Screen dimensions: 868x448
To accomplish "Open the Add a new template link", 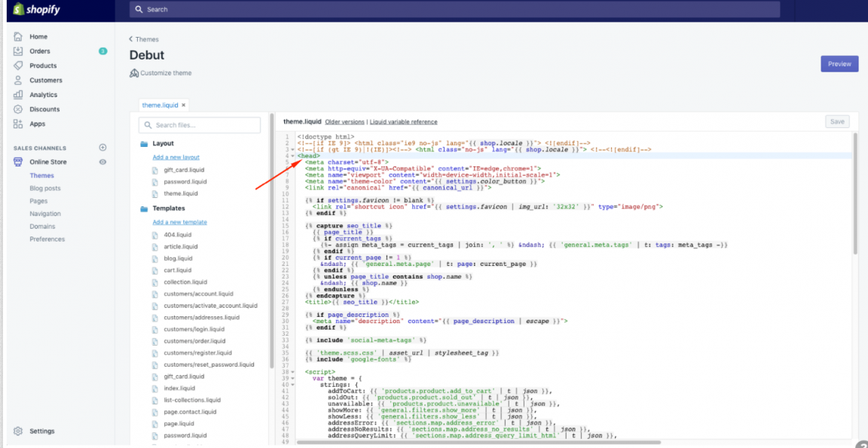I will coord(179,222).
